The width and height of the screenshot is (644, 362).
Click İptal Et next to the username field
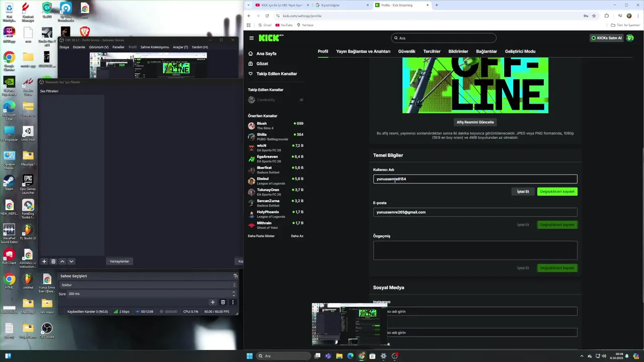point(523,192)
